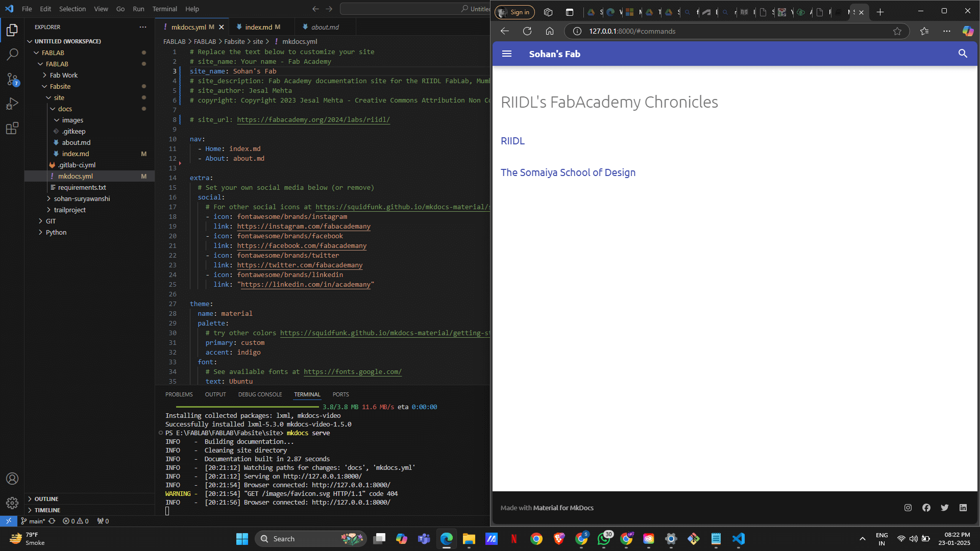The width and height of the screenshot is (980, 551).
Task: Open .gitlab-ci.yml in Explorer
Action: [x=77, y=165]
